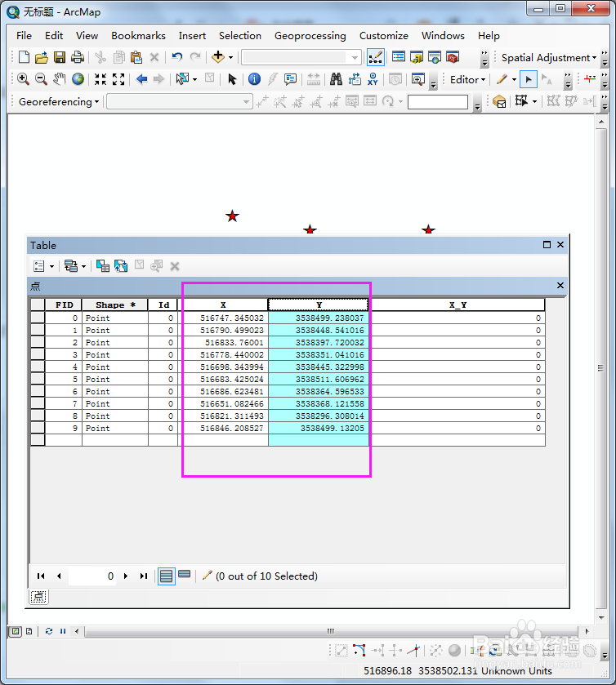Click the Fixed Zoom Out icon
Image resolution: width=616 pixels, height=685 pixels.
point(118,79)
